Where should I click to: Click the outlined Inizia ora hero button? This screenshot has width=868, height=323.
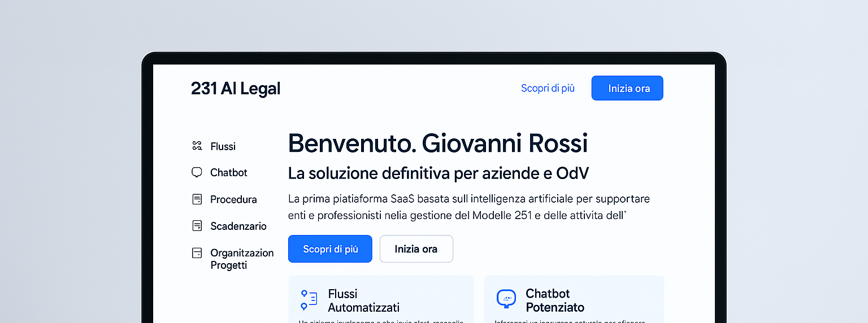click(x=416, y=249)
